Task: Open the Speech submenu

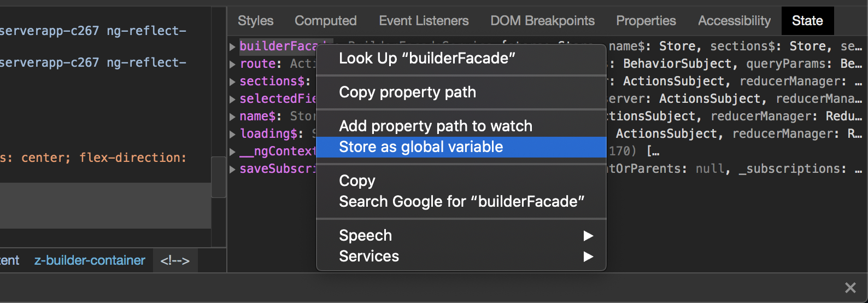Action: click(461, 236)
